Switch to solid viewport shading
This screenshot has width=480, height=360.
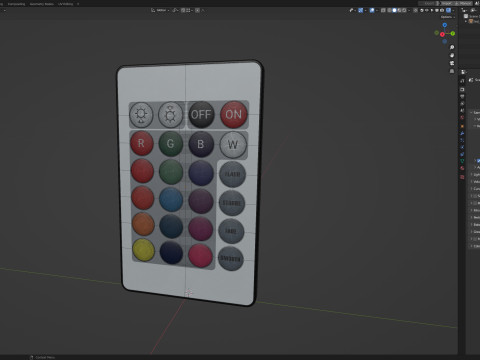(394, 10)
